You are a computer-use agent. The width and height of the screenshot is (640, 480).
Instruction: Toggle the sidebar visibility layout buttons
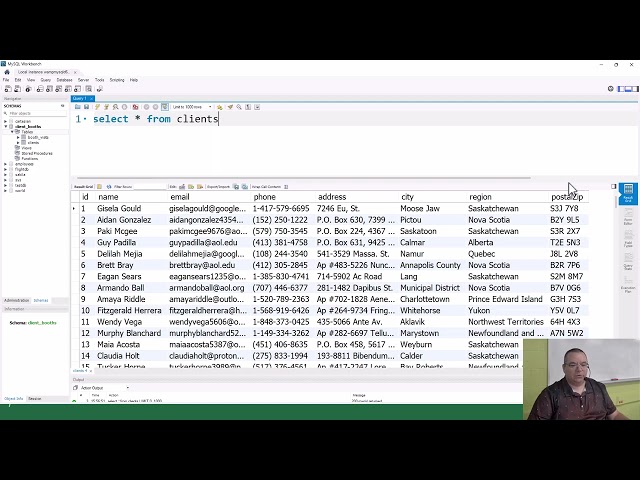[x=628, y=89]
